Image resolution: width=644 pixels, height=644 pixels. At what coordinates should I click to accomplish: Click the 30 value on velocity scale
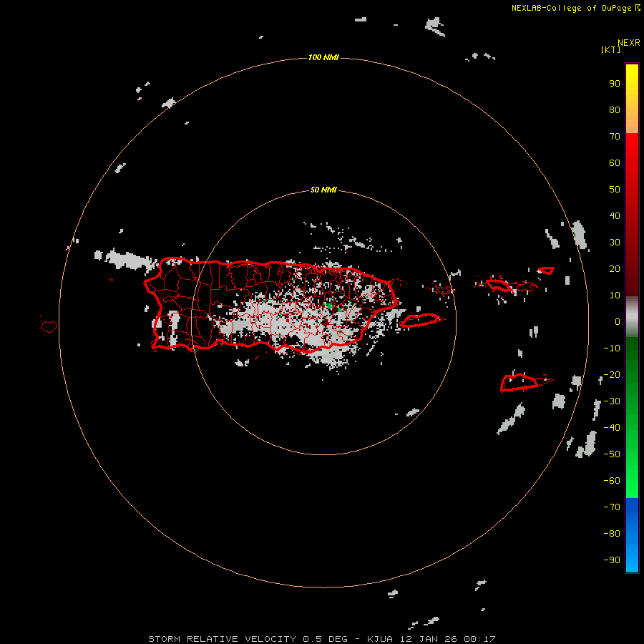tap(615, 243)
